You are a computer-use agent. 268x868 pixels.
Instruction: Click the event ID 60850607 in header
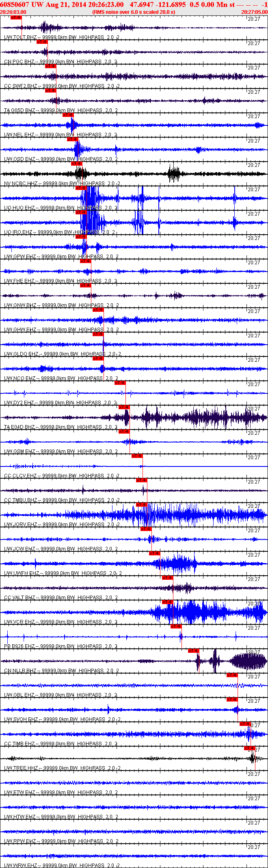coord(15,4)
